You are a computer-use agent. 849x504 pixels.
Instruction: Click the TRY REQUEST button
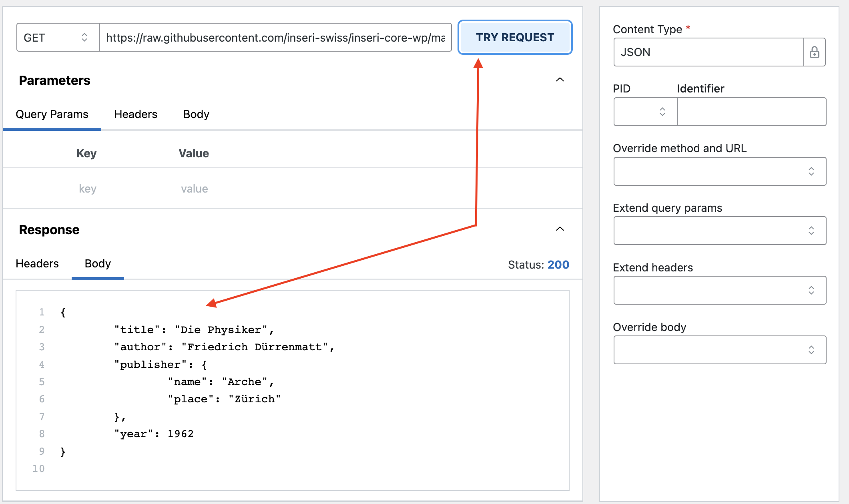point(514,37)
